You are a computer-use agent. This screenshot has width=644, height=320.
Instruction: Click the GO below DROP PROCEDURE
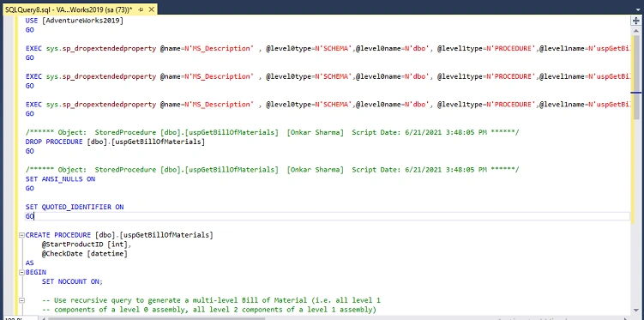[x=29, y=151]
